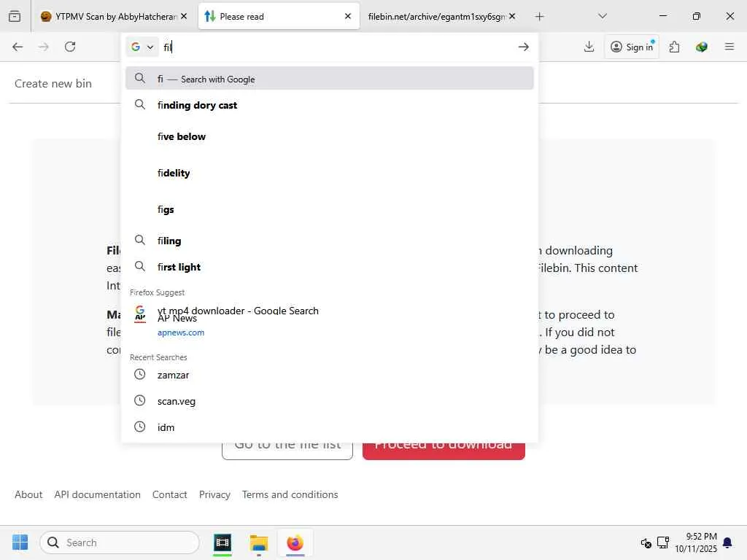Open the API documentation footer link
Image resolution: width=747 pixels, height=560 pixels.
point(97,494)
